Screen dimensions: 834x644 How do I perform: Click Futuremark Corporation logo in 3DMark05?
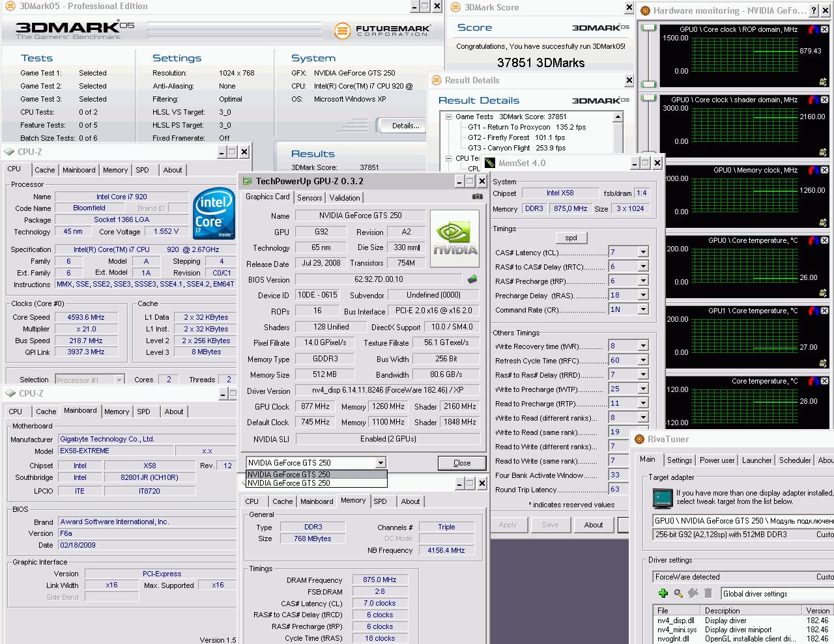pos(382,31)
